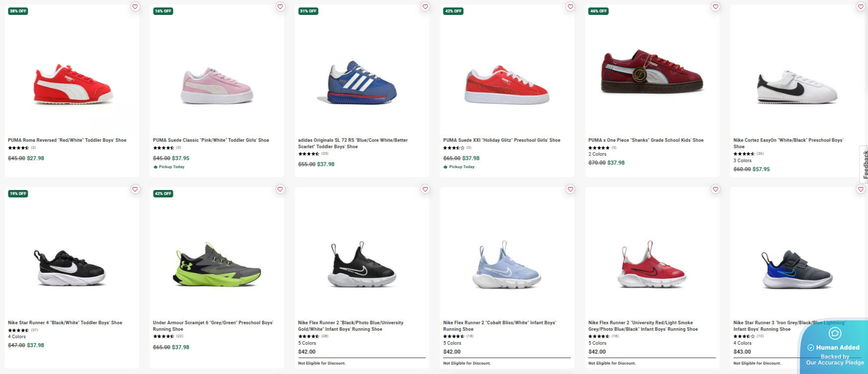This screenshot has width=868, height=374.
Task: View the green Under Armour Scramjet image
Action: click(x=217, y=265)
